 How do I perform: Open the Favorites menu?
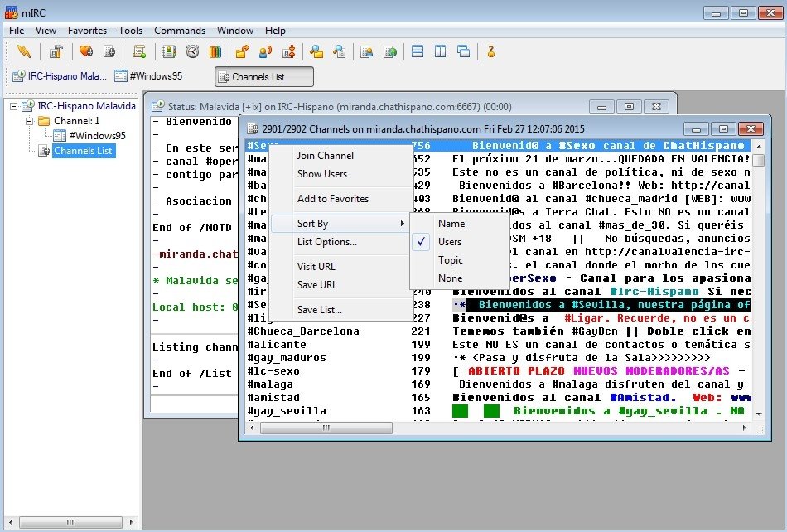click(87, 31)
